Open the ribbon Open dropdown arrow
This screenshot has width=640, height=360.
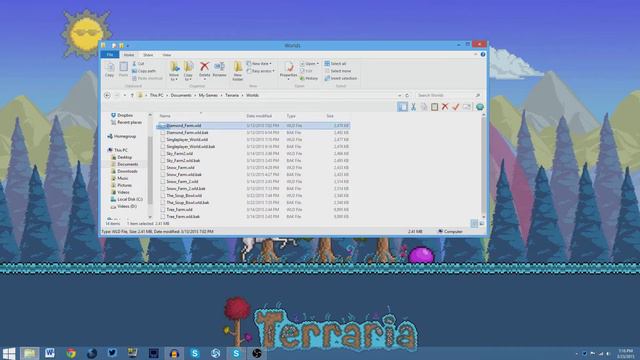coord(318,64)
